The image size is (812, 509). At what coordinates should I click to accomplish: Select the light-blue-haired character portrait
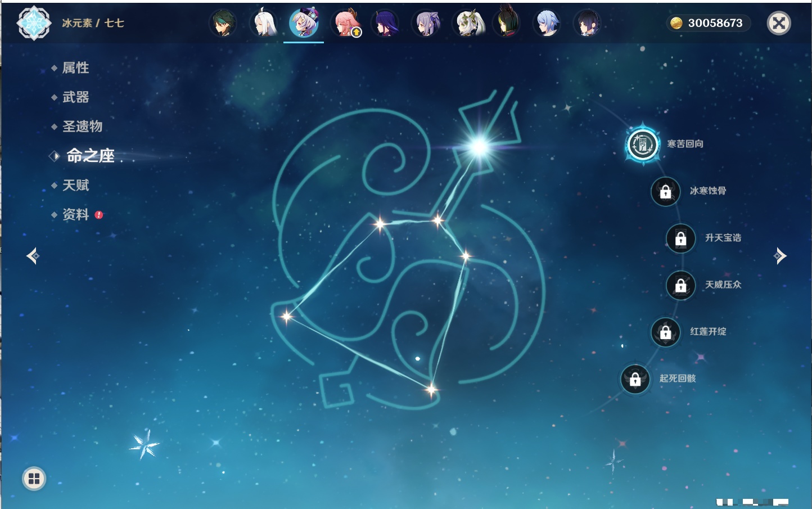click(547, 23)
